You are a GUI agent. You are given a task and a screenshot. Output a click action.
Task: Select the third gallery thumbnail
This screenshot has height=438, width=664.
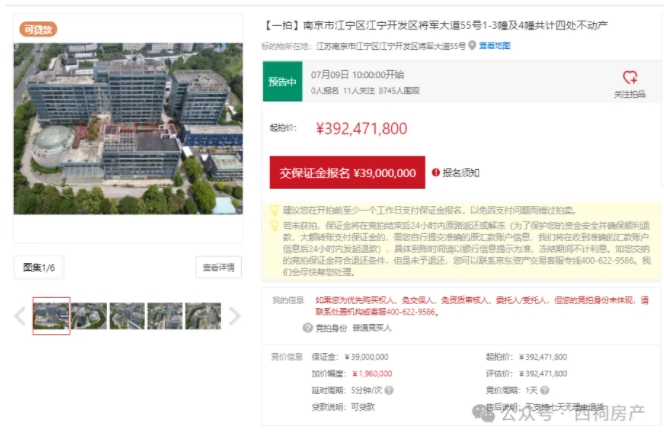point(127,316)
